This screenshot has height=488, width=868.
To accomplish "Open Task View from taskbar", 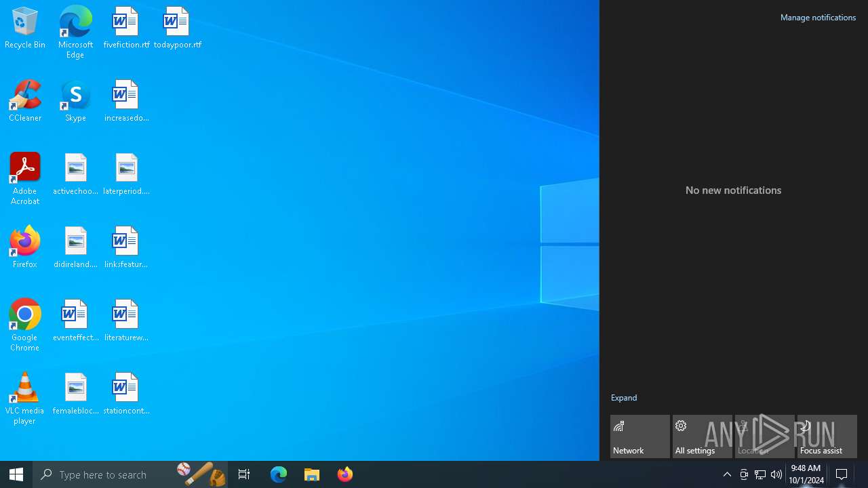I will (x=244, y=474).
